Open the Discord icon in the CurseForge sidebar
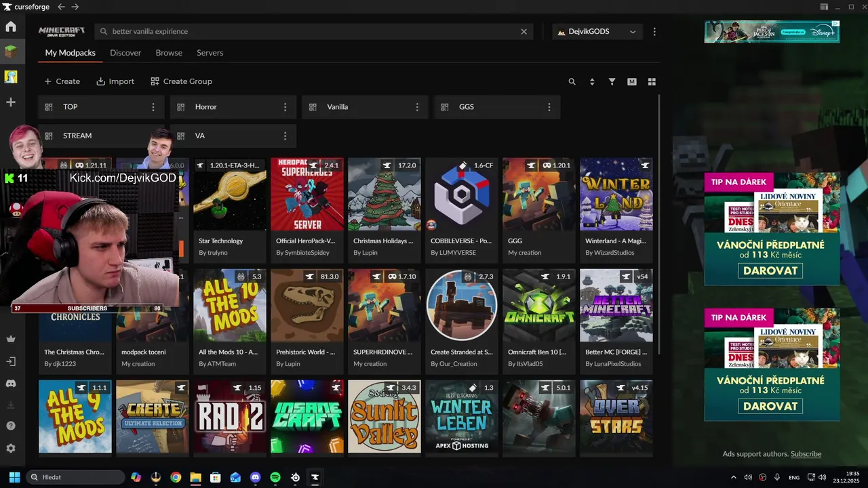868x488 pixels. coord(11,384)
